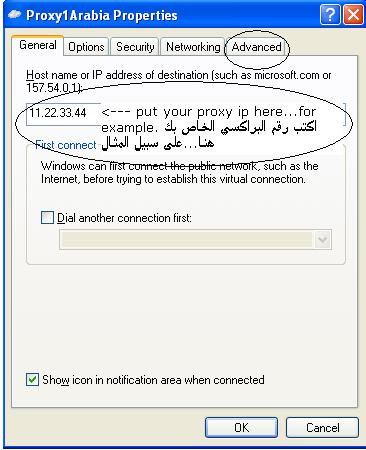Click the host IP field showing 11.22.33.44
This screenshot has width=366, height=450.
(x=63, y=113)
